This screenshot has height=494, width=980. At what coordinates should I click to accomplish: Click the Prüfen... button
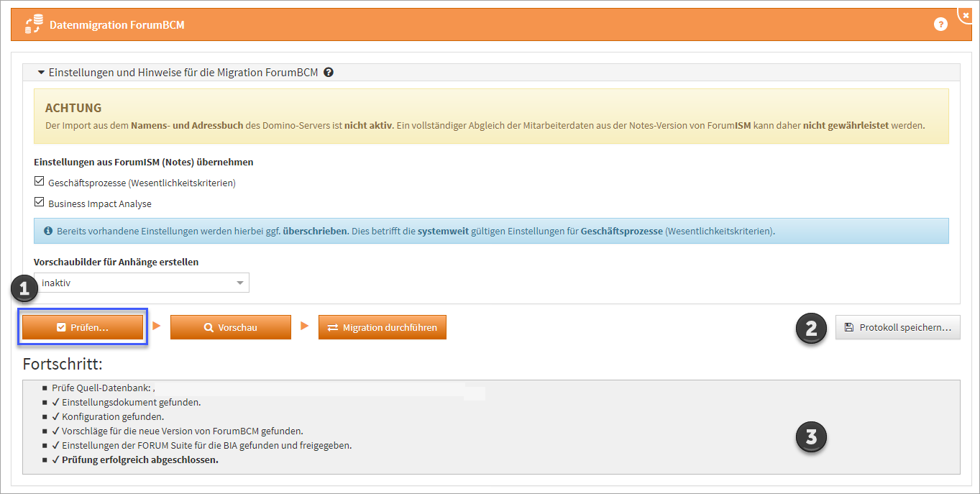tap(83, 327)
